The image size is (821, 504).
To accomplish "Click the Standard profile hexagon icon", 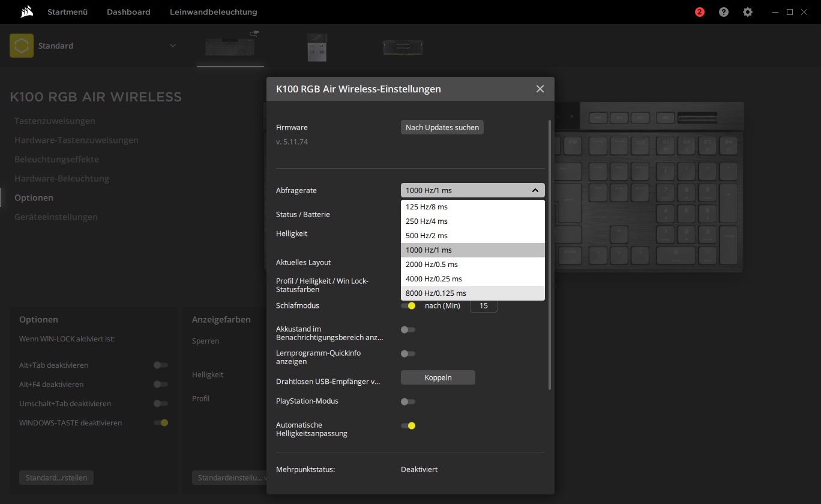I will [22, 46].
